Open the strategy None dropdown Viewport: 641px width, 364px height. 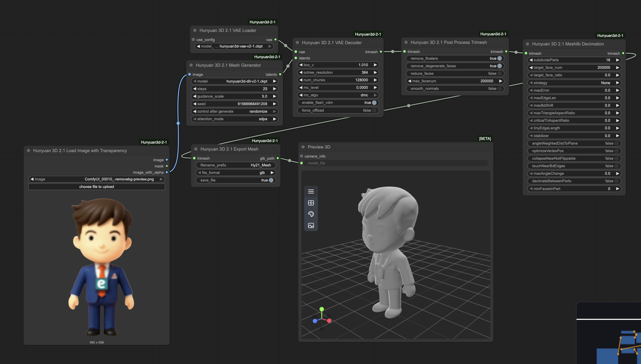574,83
